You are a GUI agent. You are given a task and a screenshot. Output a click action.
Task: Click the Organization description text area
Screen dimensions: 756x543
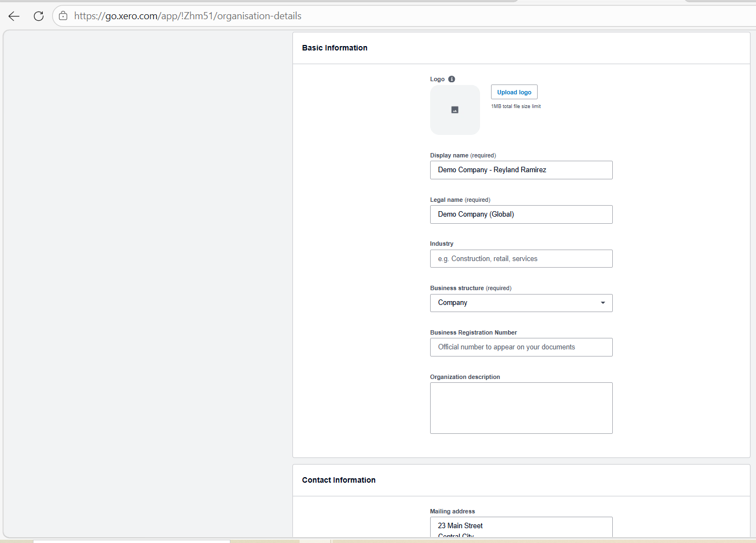pos(521,408)
